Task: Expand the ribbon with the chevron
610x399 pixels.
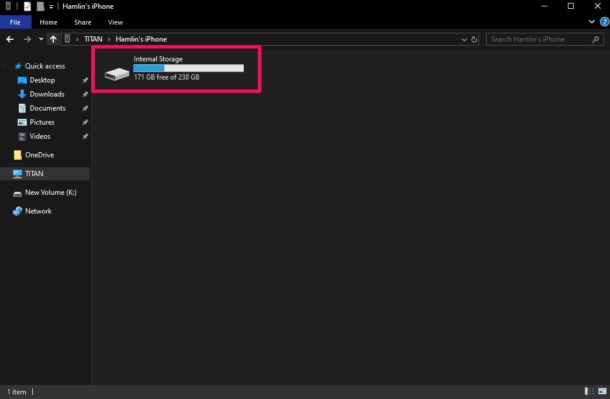Action: click(591, 22)
